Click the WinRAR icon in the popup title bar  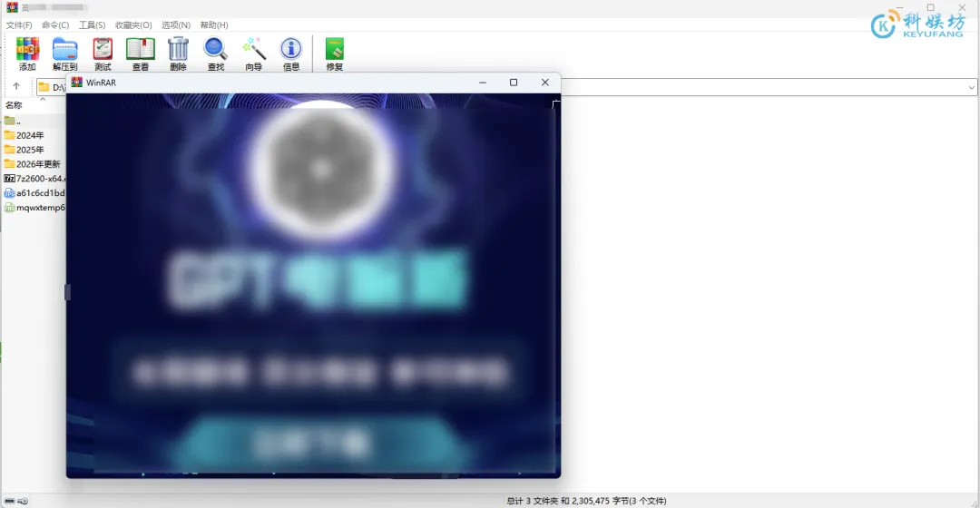pos(77,82)
